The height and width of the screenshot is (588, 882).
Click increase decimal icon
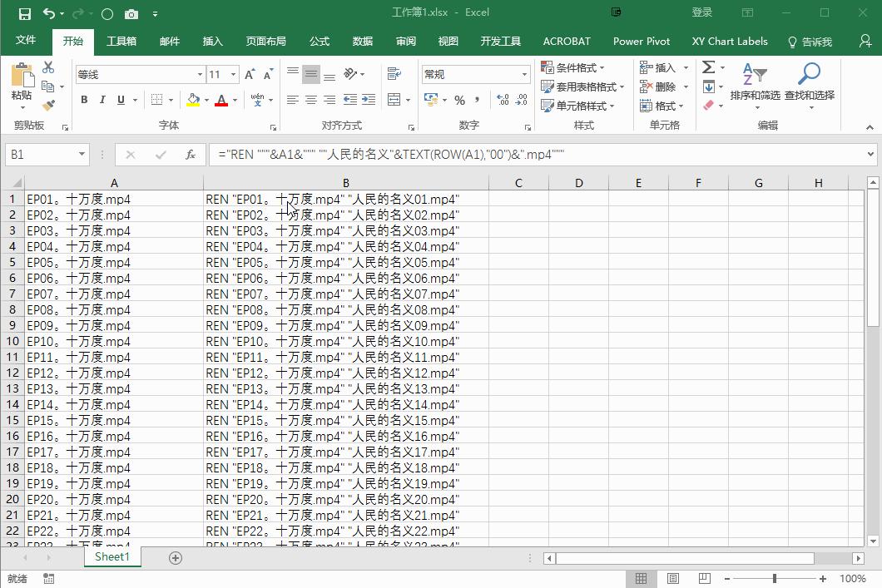pos(503,100)
